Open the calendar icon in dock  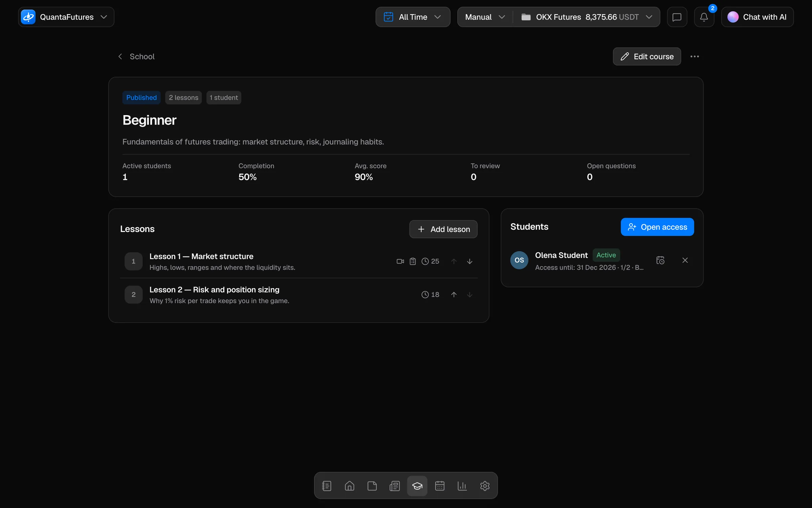440,486
